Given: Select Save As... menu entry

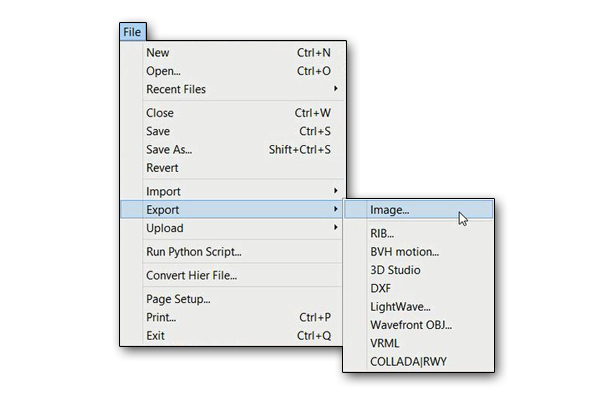Looking at the screenshot, I should 233,150.
